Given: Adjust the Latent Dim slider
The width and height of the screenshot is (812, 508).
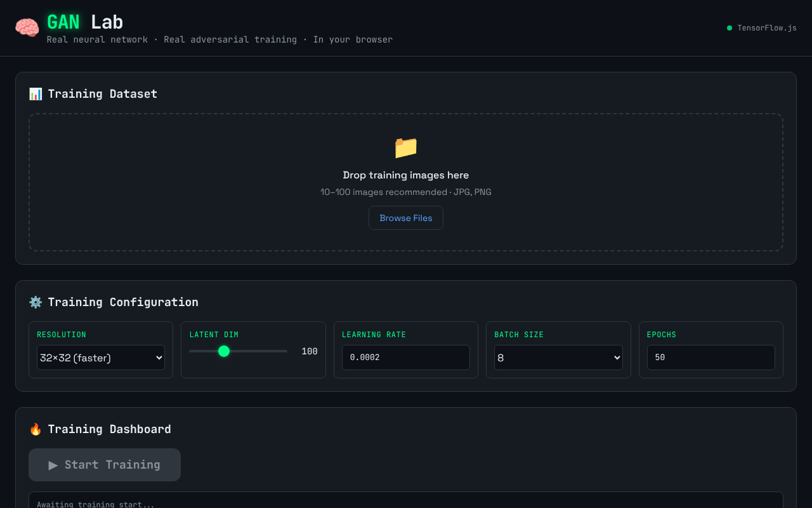Looking at the screenshot, I should pyautogui.click(x=238, y=351).
